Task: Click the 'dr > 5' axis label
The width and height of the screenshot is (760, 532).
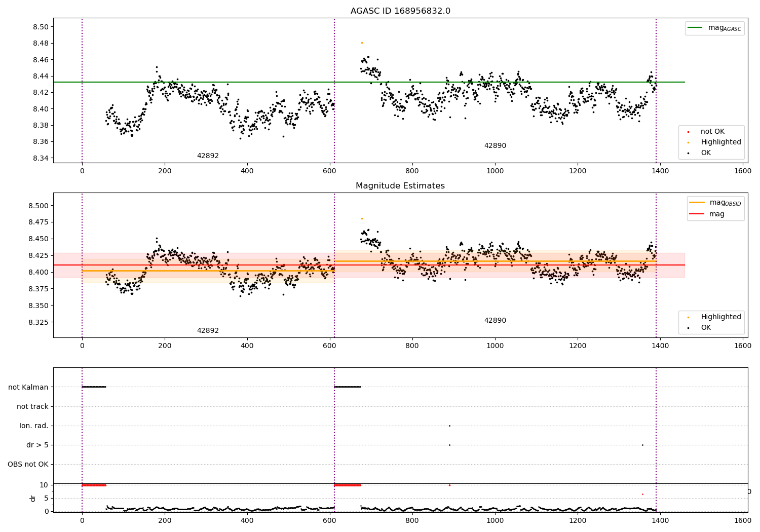Action: pyautogui.click(x=37, y=445)
